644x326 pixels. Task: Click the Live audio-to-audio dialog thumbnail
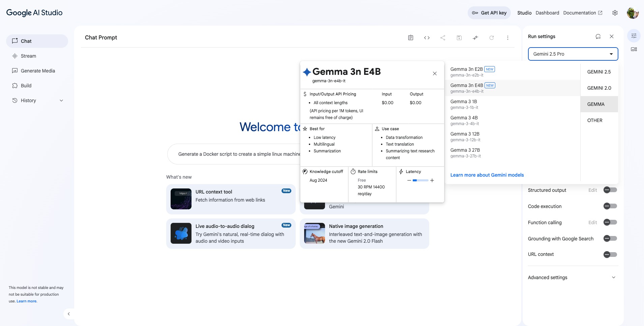(181, 233)
